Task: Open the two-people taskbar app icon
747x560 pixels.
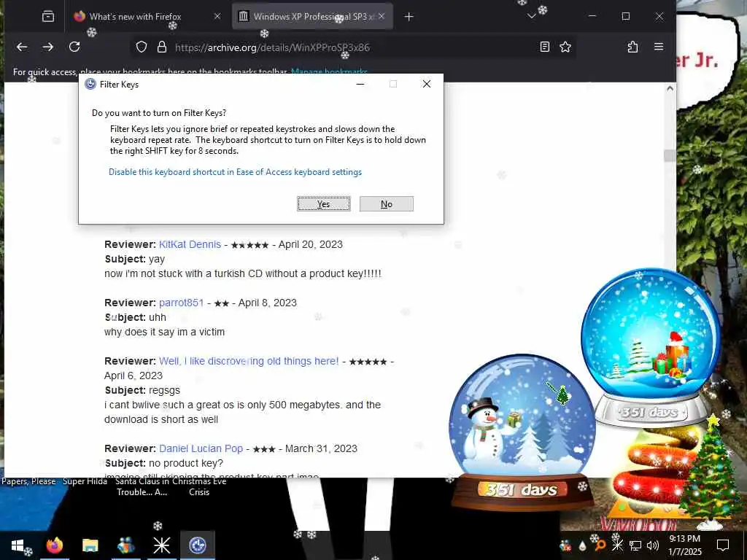Action: 125,545
